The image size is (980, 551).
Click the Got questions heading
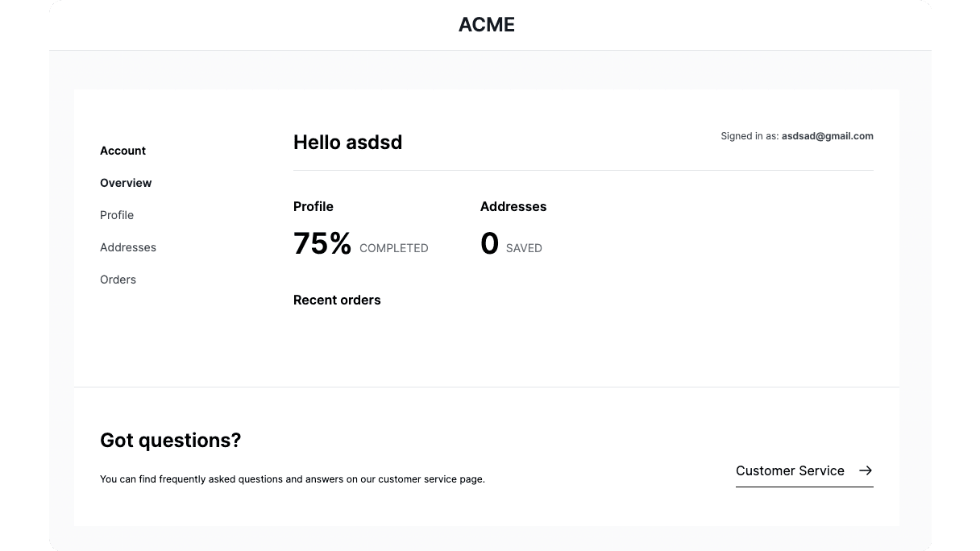pyautogui.click(x=170, y=441)
